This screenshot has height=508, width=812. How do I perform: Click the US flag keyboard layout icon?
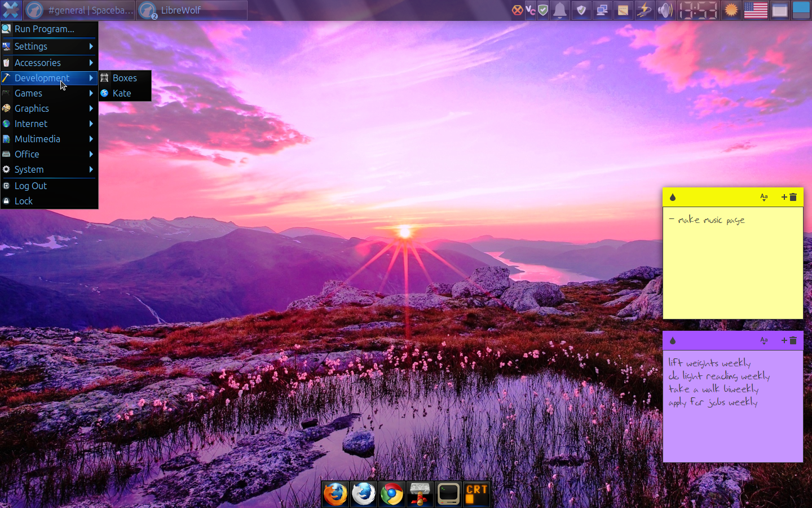[755, 10]
